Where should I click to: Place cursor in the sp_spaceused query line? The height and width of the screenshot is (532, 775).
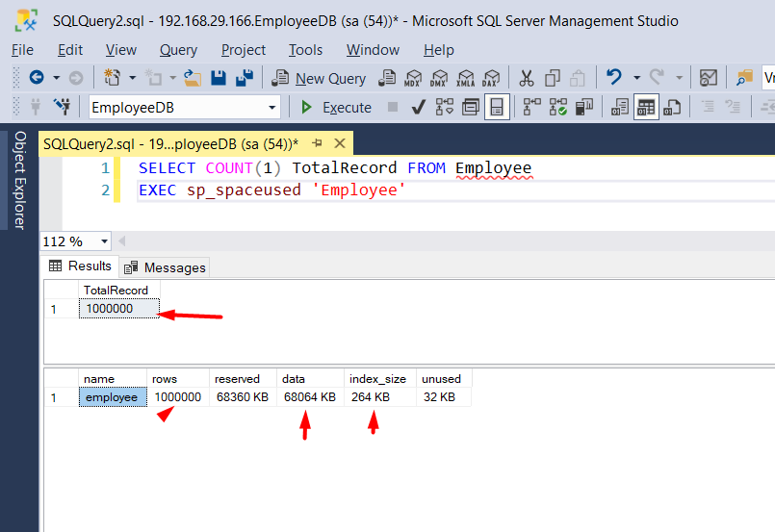[x=271, y=190]
